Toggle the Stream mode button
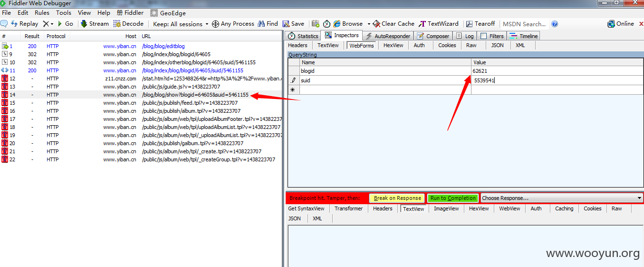Screen dimensions: 644x267 [95, 24]
